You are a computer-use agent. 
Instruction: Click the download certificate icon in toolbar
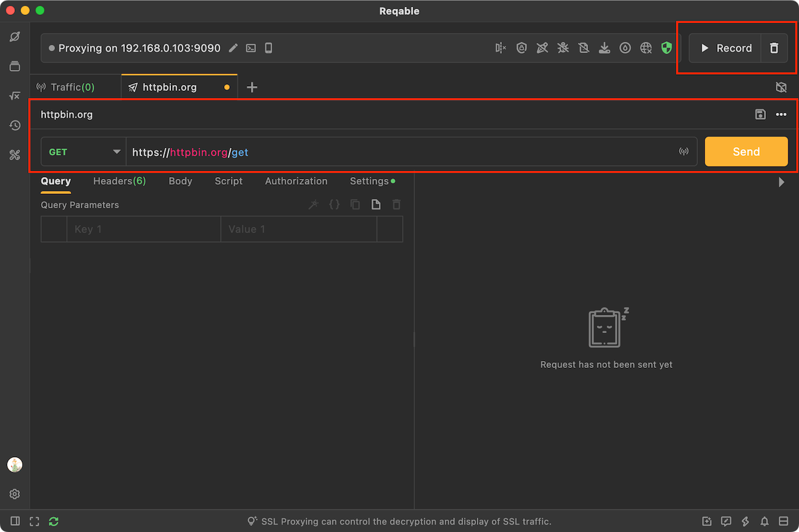[x=604, y=48]
